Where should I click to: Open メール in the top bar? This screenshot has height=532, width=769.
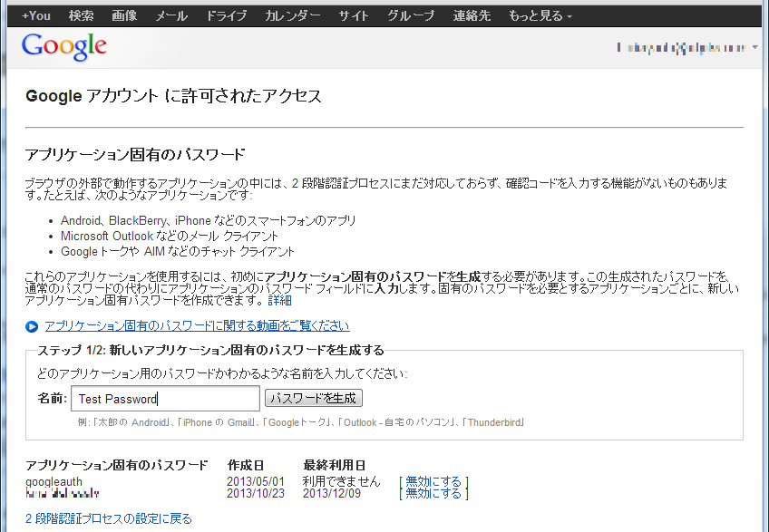click(x=171, y=16)
